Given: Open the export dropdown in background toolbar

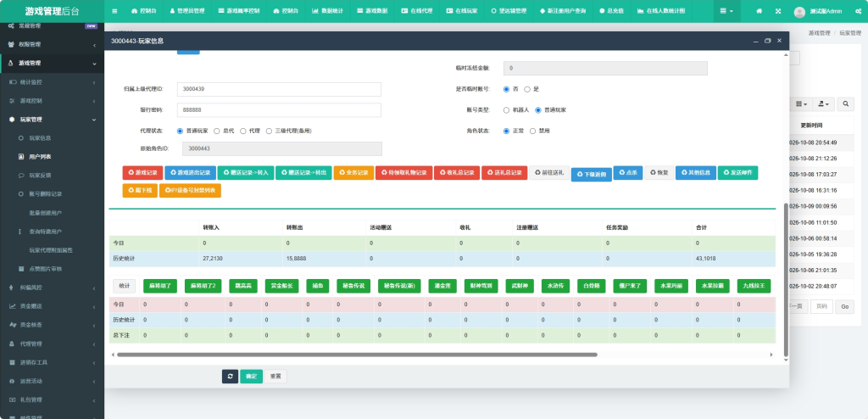Looking at the screenshot, I should click(824, 103).
